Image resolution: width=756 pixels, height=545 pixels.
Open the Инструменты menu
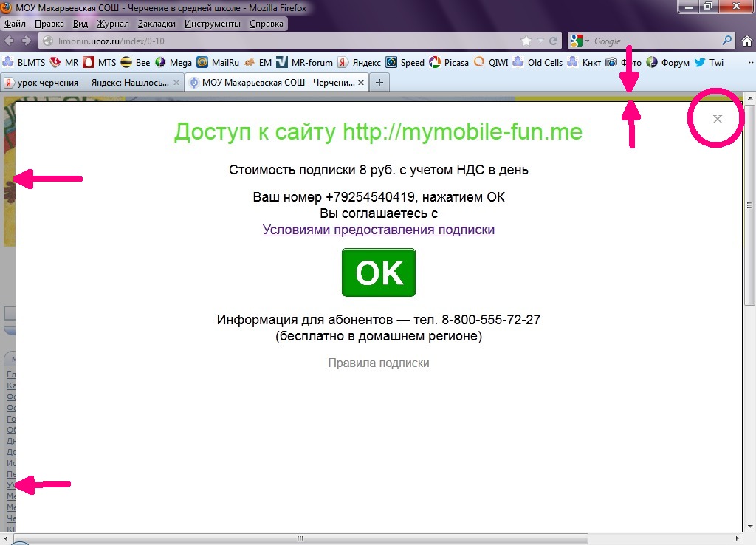(x=213, y=23)
